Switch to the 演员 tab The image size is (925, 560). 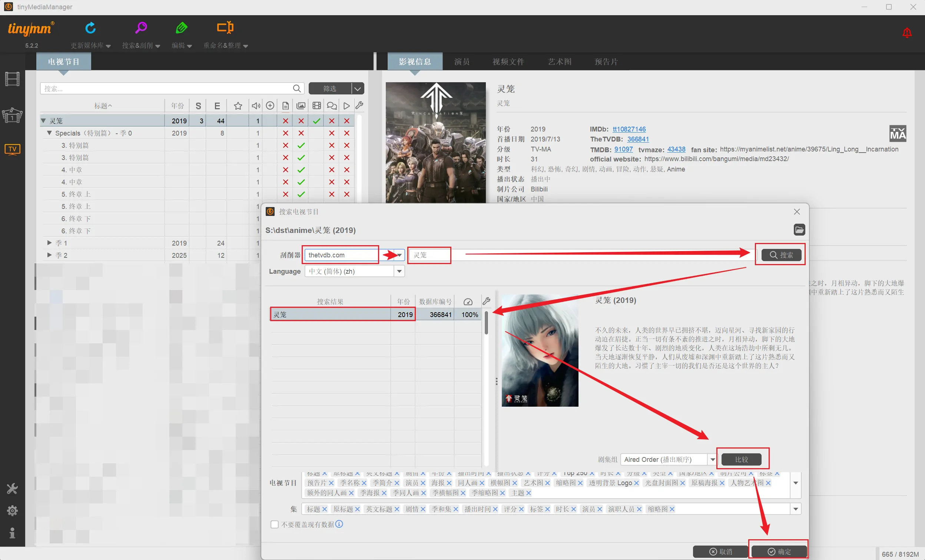coord(462,61)
